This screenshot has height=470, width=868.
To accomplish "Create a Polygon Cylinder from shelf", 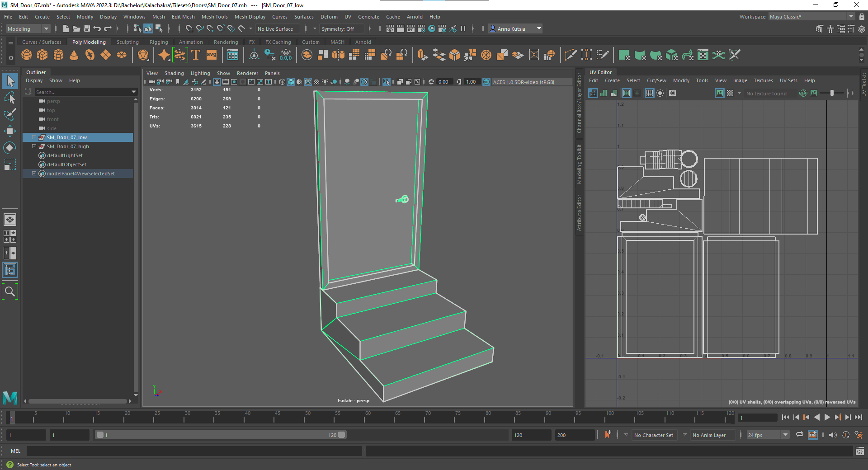I will 58,55.
